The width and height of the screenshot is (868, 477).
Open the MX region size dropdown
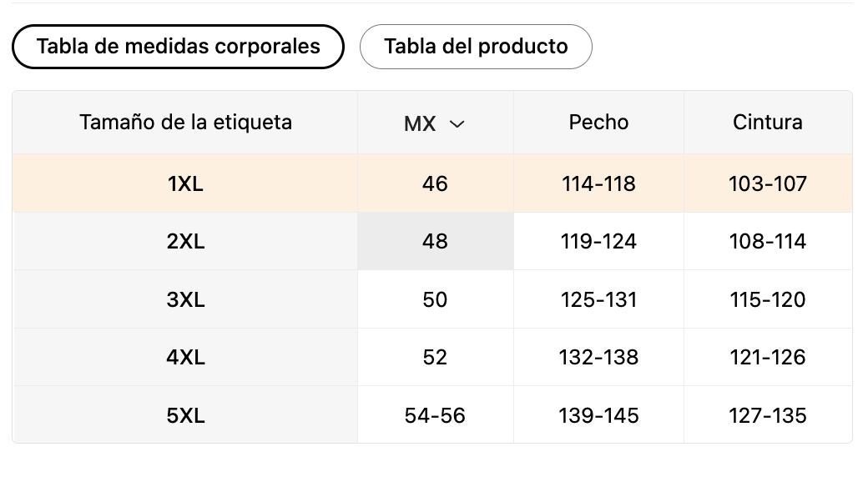[434, 123]
